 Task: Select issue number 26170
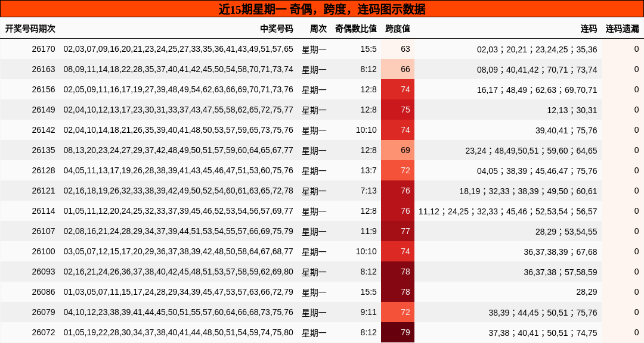[44, 49]
